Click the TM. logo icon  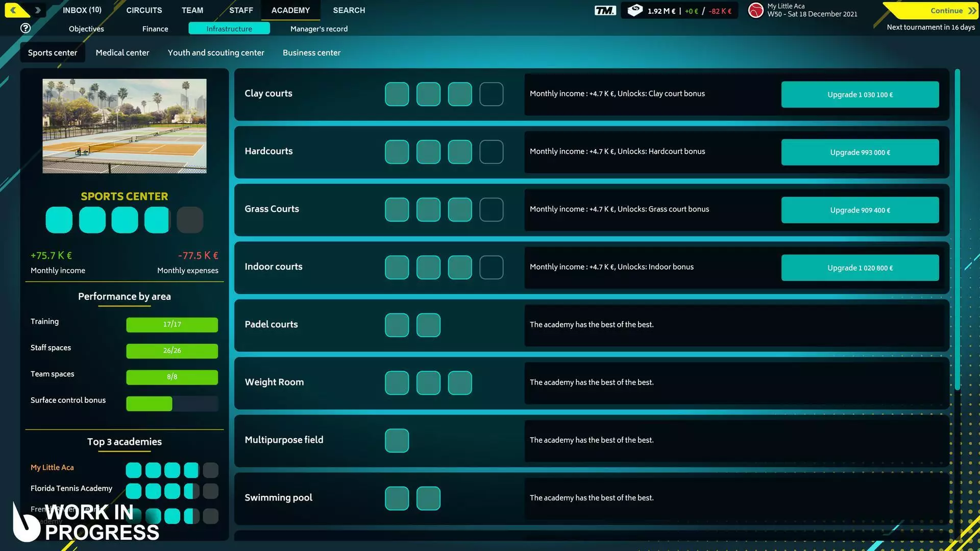pos(604,10)
